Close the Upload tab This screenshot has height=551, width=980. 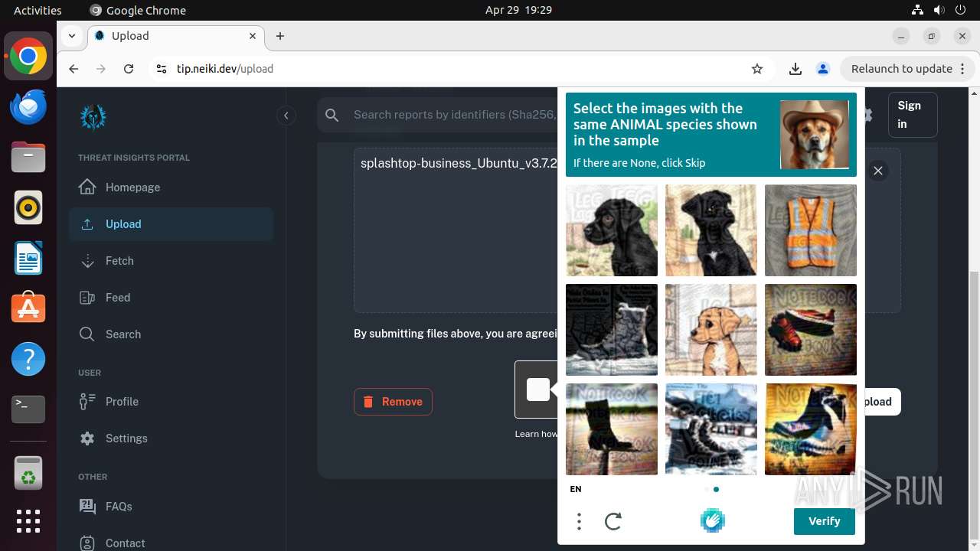point(253,36)
